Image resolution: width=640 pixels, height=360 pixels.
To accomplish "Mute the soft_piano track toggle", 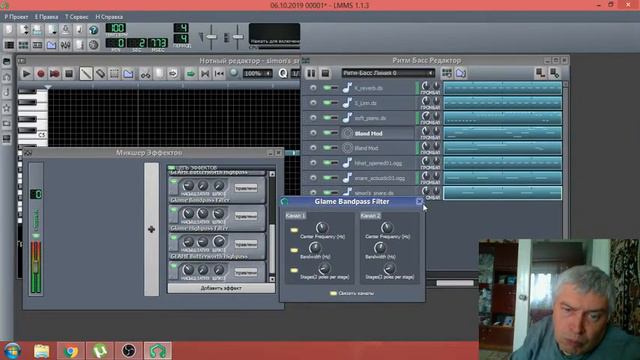I will click(327, 118).
